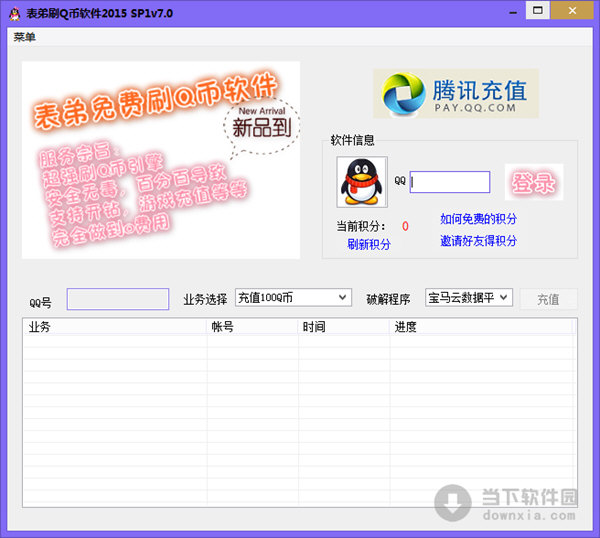Close the 表弟刷Q币软件 window

click(x=572, y=10)
